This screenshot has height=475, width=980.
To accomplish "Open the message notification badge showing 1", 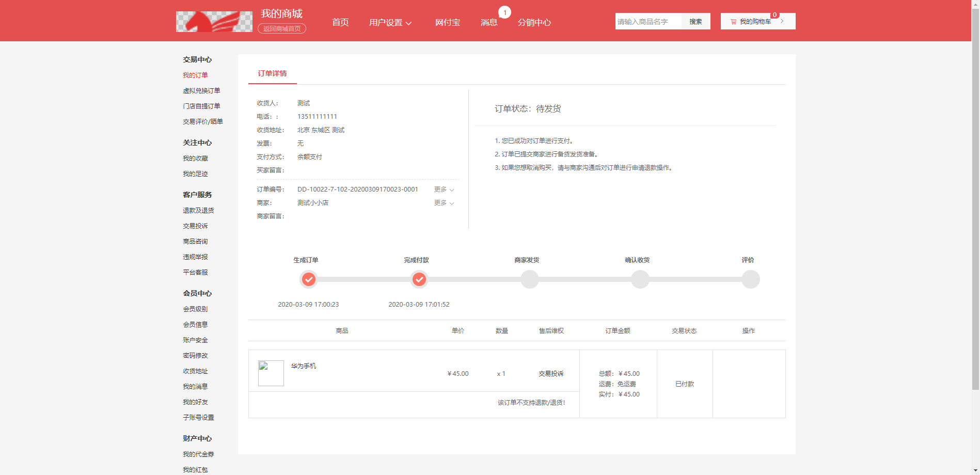I will pyautogui.click(x=504, y=12).
